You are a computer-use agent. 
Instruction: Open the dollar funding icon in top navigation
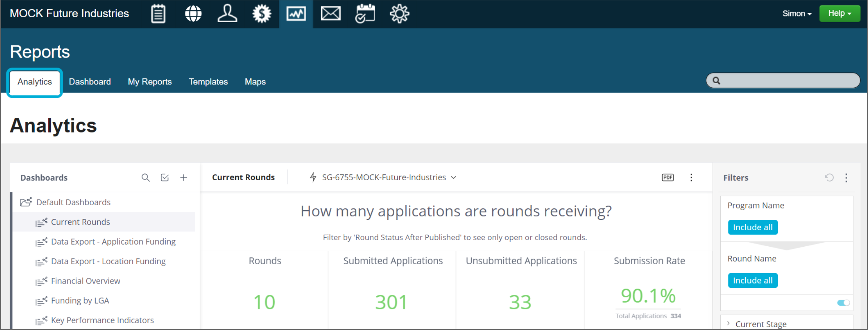[262, 14]
